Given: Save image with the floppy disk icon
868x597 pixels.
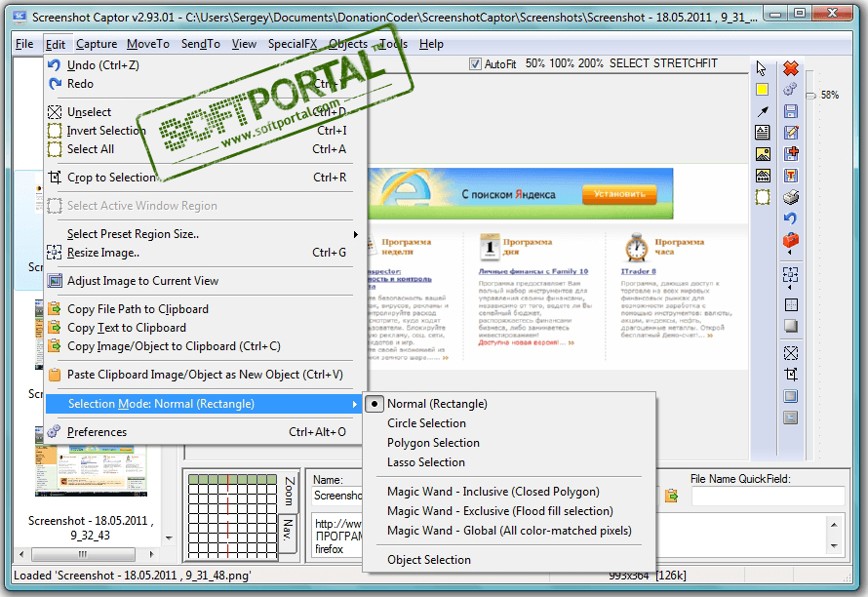Looking at the screenshot, I should 791,111.
